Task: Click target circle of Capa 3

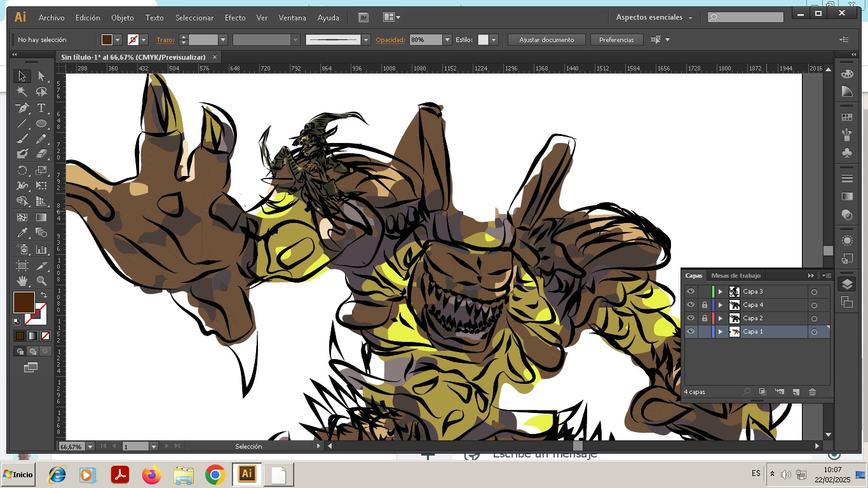Action: click(814, 292)
